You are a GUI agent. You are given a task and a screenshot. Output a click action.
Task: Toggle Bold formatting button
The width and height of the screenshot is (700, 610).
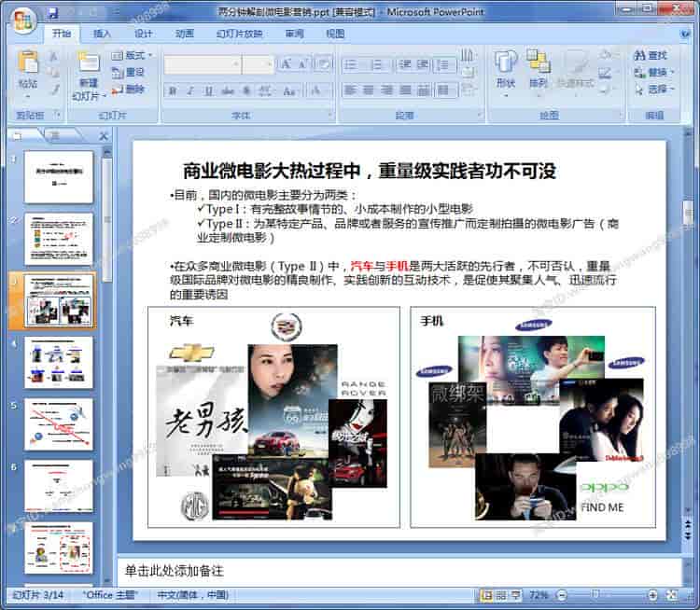tap(173, 90)
